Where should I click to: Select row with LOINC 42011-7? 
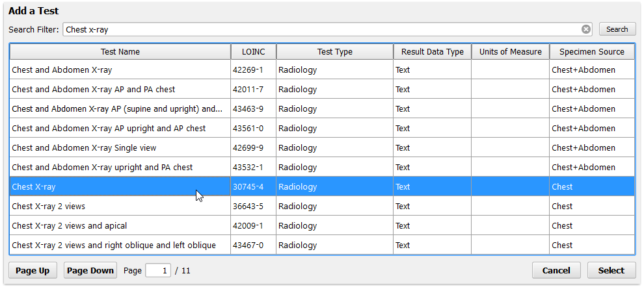pyautogui.click(x=322, y=90)
